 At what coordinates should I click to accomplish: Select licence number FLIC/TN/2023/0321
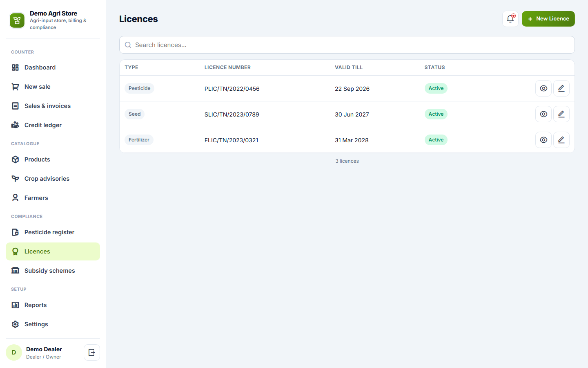tap(232, 140)
